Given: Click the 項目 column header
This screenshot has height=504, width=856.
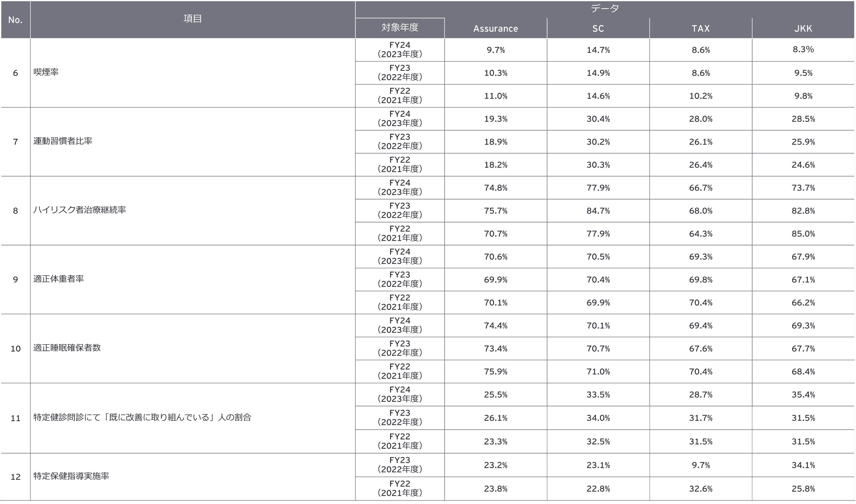Looking at the screenshot, I should (x=192, y=19).
